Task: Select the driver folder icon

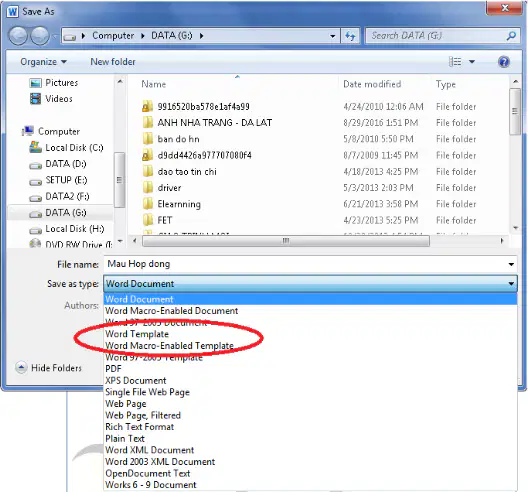Action: coord(147,188)
